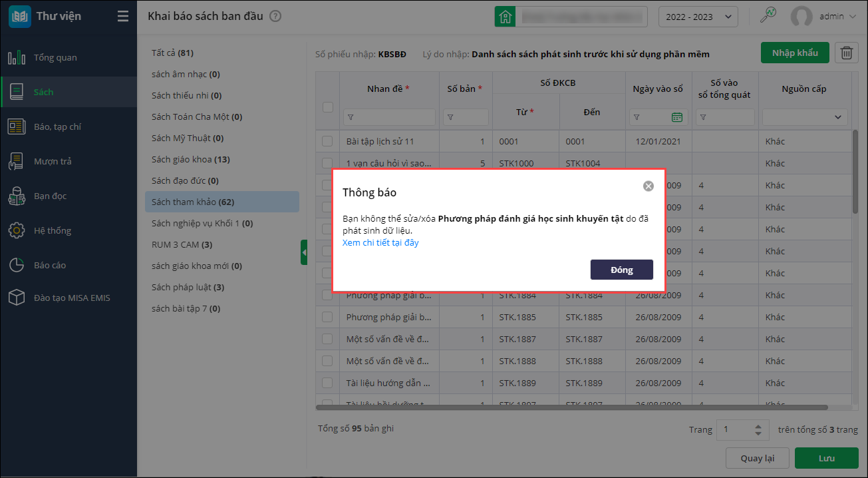Click the Quay lại button
This screenshot has width=868, height=478.
[x=757, y=458]
